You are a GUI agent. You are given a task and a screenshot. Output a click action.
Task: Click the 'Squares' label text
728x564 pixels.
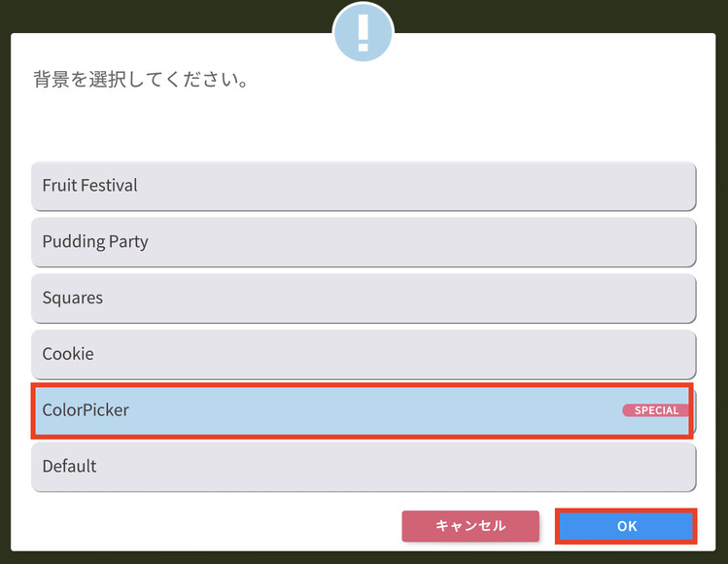(x=72, y=298)
